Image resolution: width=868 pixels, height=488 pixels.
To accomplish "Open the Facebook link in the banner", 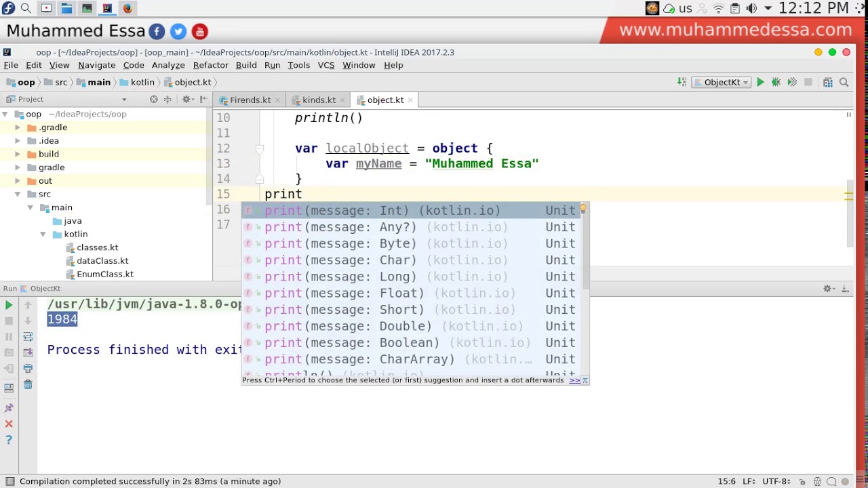I will pos(157,31).
